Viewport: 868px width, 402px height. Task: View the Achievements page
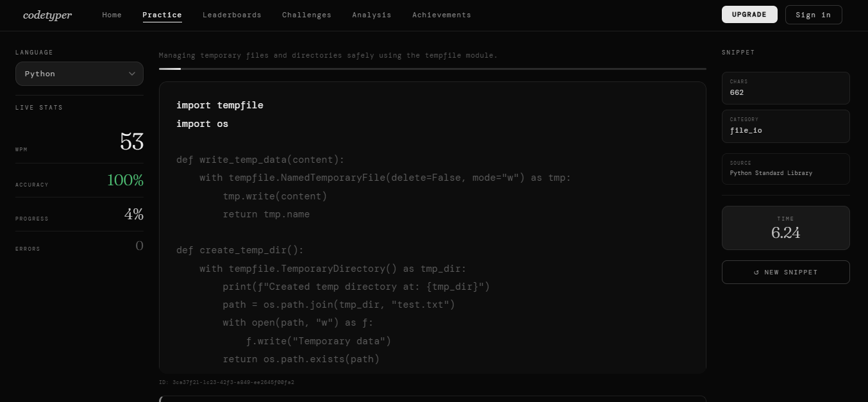point(442,15)
